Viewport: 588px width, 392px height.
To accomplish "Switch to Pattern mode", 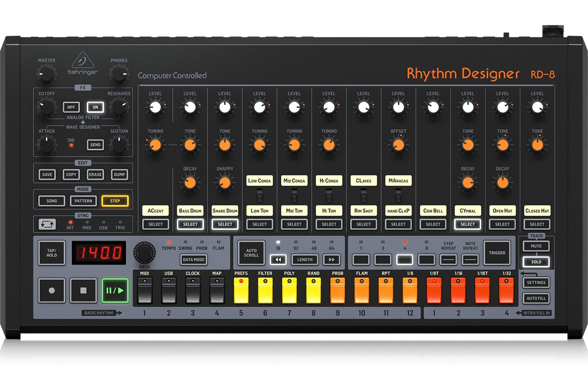I will click(x=83, y=201).
